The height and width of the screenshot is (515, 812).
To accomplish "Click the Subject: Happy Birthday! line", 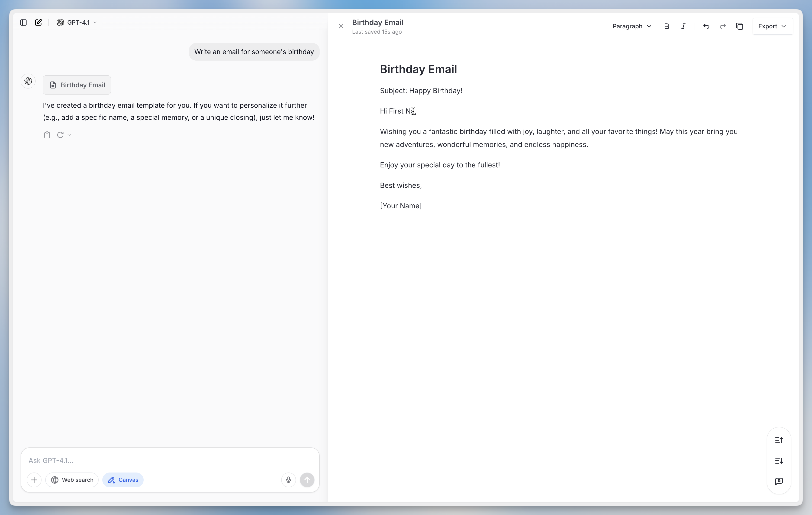I will tap(421, 91).
